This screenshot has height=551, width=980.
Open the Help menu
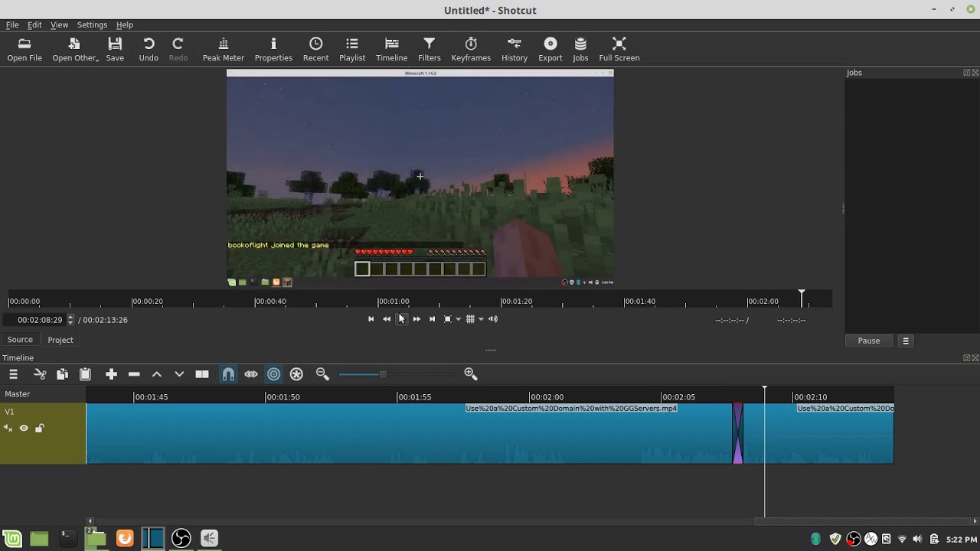coord(125,24)
